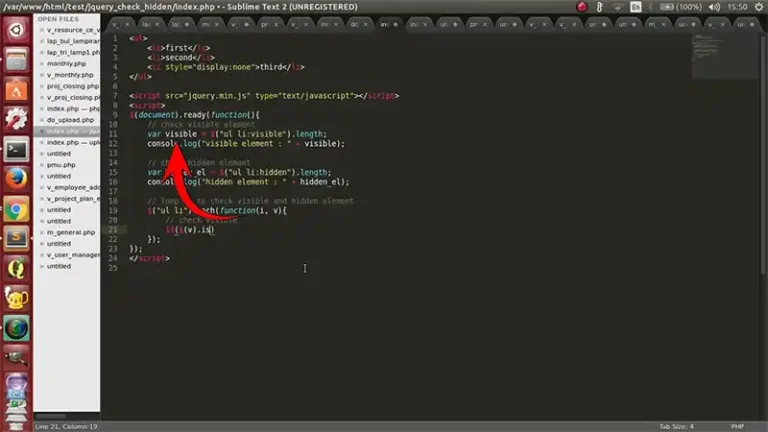Close v_monthly.php using its sidebar x icon
This screenshot has height=432, width=768.
[42, 75]
